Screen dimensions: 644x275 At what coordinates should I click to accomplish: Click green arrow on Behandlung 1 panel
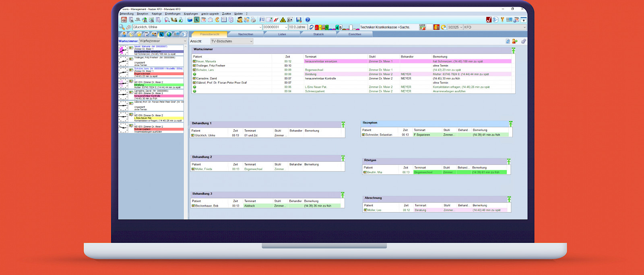pyautogui.click(x=343, y=125)
